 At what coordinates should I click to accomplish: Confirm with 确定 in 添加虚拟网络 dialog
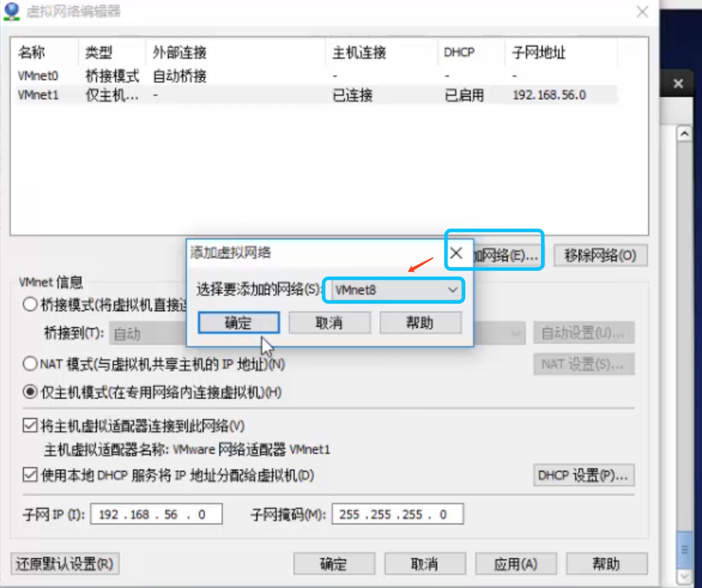(238, 323)
